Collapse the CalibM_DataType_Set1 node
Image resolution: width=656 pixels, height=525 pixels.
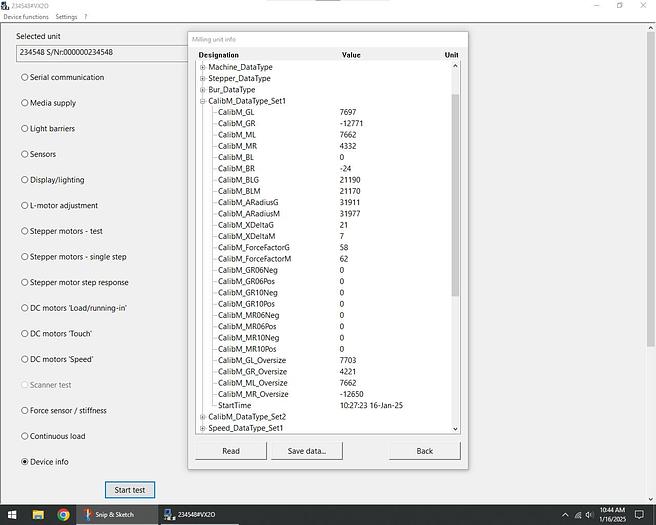pyautogui.click(x=203, y=101)
